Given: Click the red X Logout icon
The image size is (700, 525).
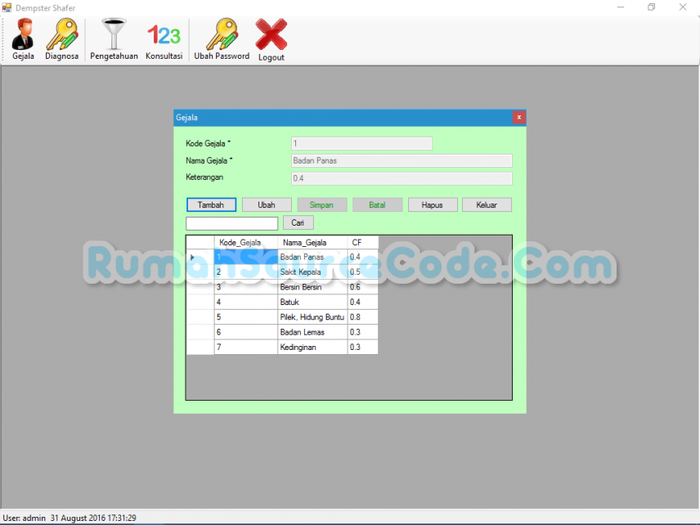Looking at the screenshot, I should click(x=271, y=40).
